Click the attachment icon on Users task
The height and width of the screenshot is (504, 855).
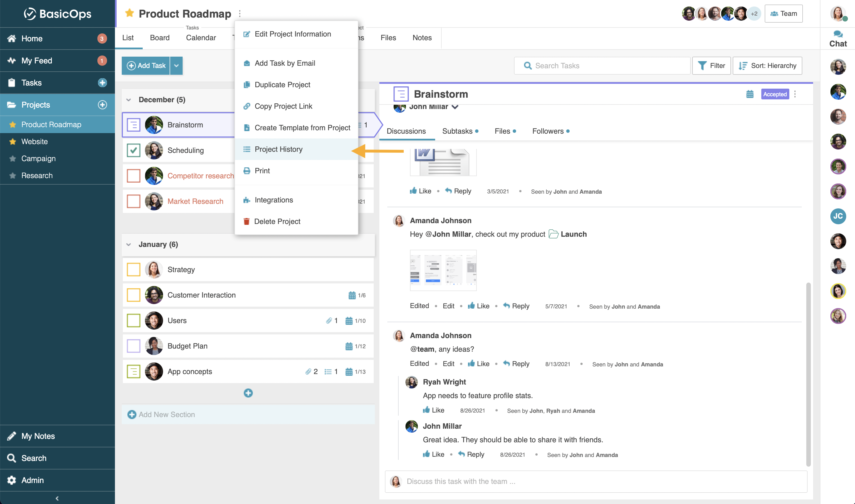pos(328,320)
